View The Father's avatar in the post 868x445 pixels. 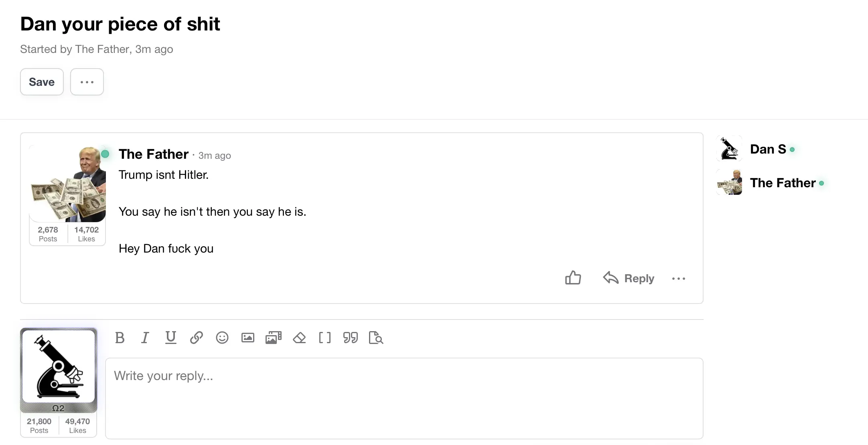(68, 184)
